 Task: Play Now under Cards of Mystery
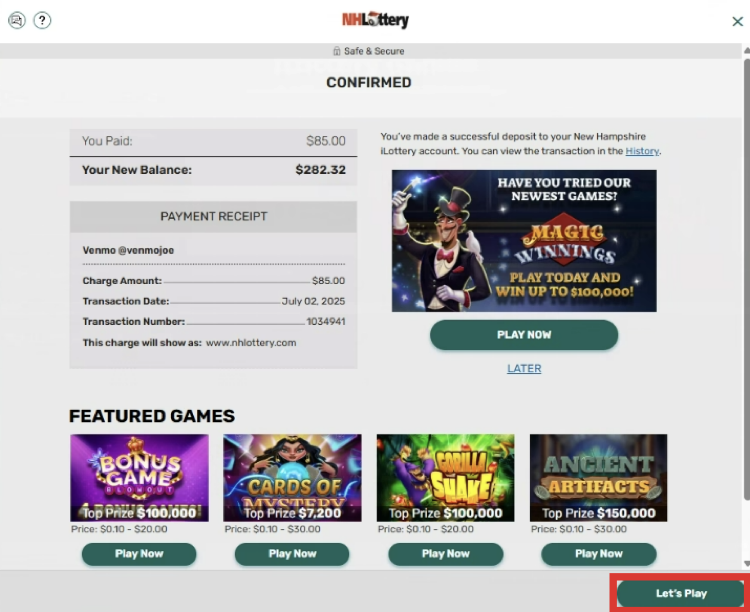(292, 554)
